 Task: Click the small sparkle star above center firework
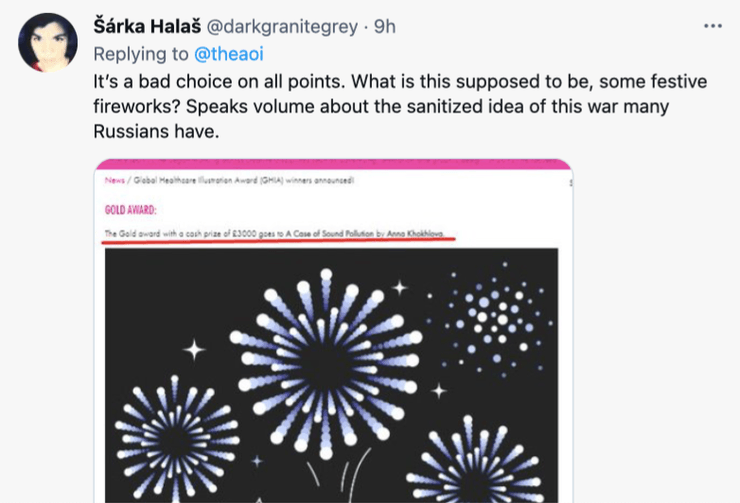(399, 287)
